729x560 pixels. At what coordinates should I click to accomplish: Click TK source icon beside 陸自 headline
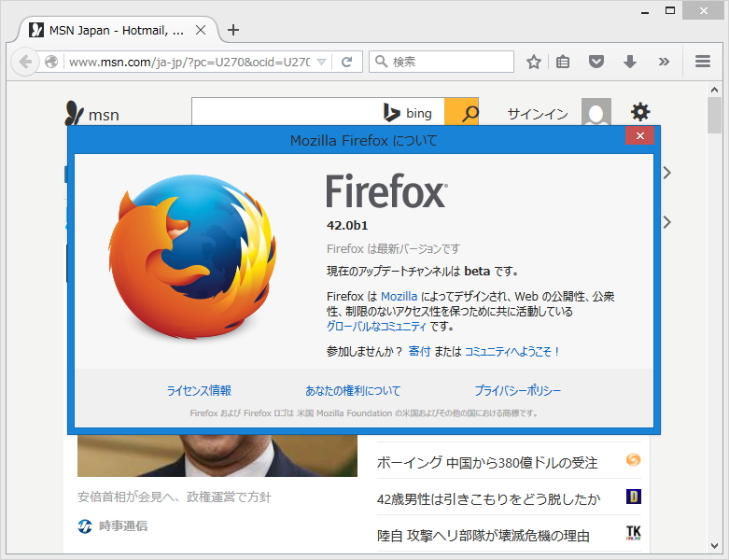tap(633, 533)
